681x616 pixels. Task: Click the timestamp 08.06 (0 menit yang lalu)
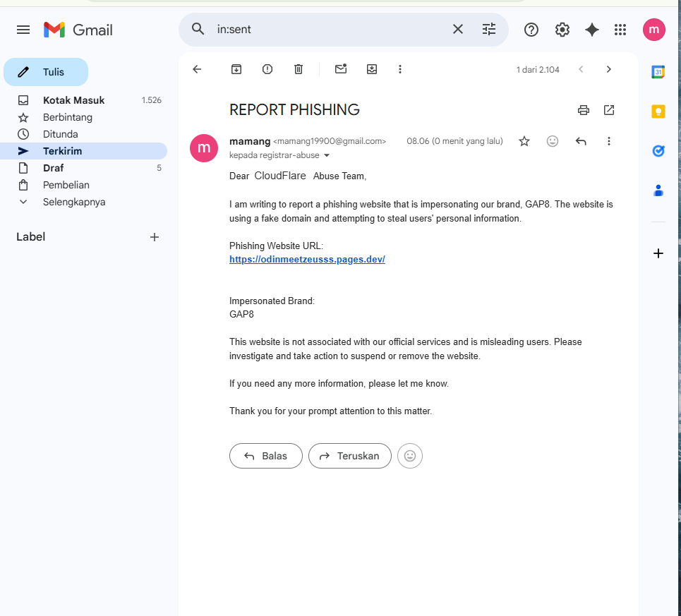(x=454, y=141)
